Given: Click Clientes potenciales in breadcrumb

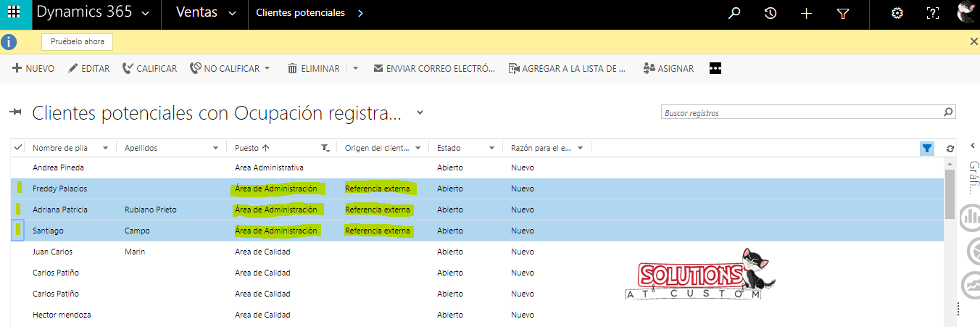Looking at the screenshot, I should point(300,13).
